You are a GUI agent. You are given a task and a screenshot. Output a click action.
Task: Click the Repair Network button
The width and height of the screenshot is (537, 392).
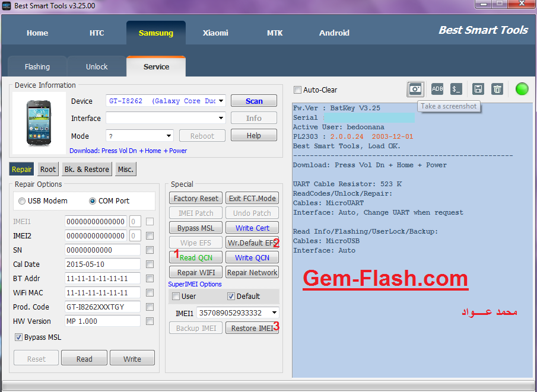click(x=252, y=273)
